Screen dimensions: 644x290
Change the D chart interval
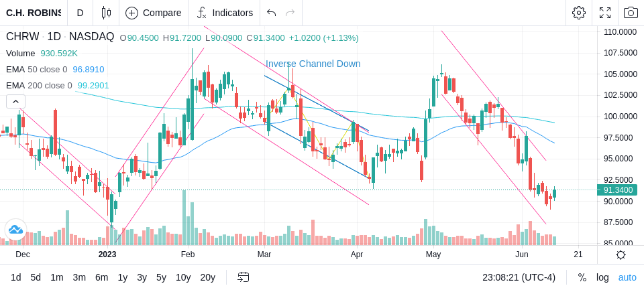[80, 13]
